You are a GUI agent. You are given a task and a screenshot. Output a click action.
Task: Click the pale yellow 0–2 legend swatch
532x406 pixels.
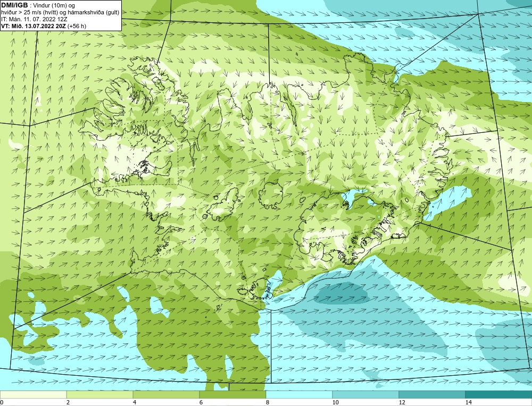point(33,394)
